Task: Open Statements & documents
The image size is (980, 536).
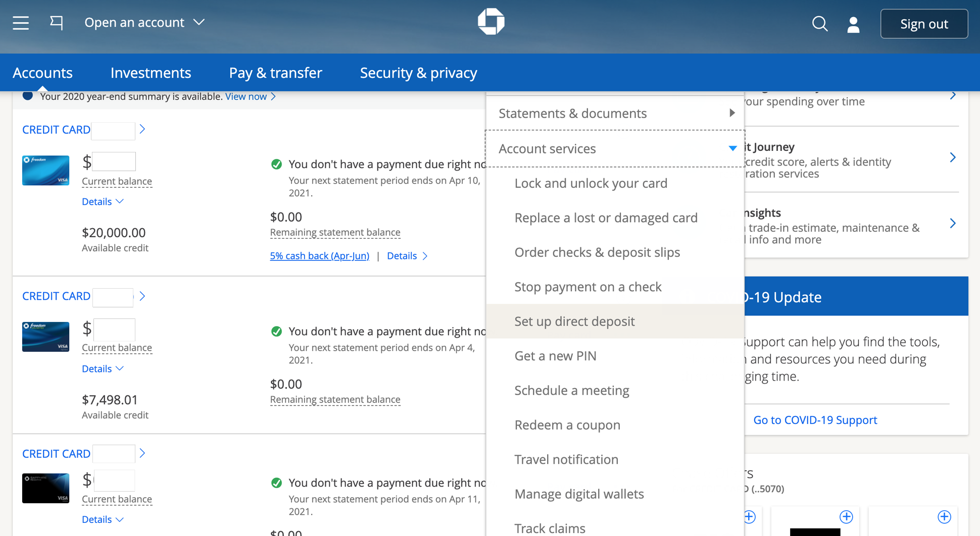Action: [x=573, y=113]
